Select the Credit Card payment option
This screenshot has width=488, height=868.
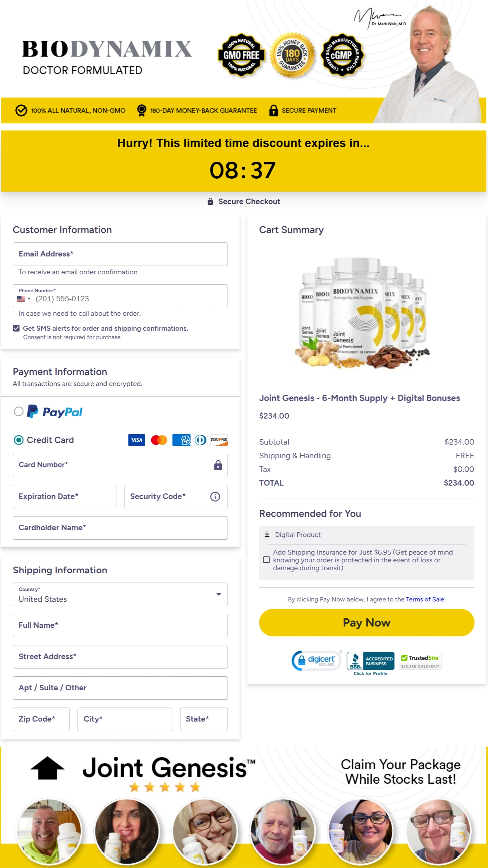point(19,440)
